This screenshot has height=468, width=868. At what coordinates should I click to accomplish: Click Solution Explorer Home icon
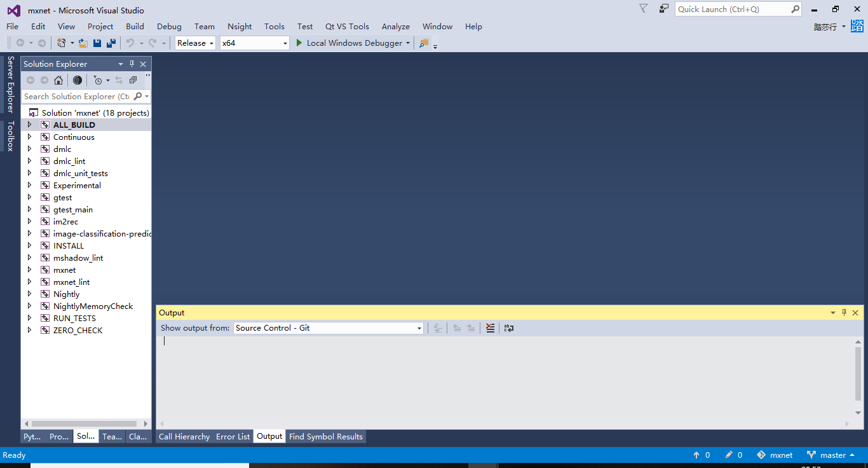click(58, 80)
